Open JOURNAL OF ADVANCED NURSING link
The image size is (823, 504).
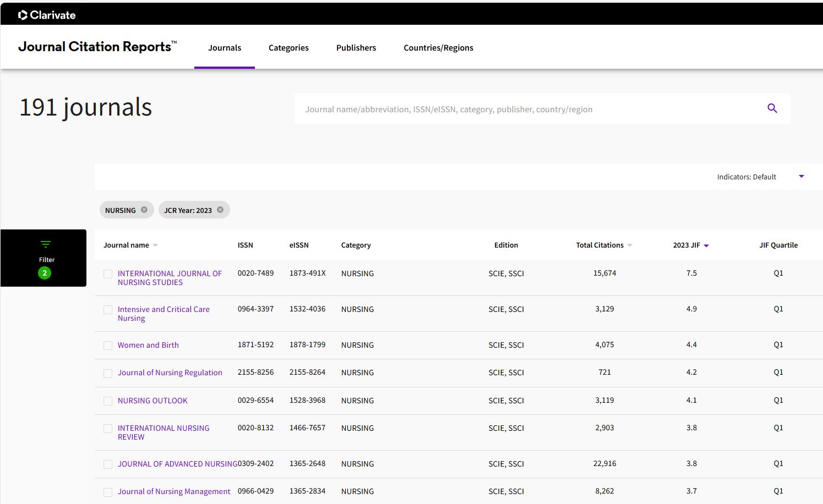177,464
